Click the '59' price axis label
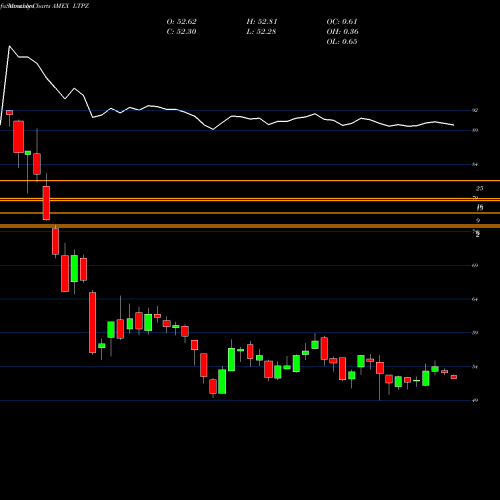The width and height of the screenshot is (500, 500). click(x=475, y=333)
